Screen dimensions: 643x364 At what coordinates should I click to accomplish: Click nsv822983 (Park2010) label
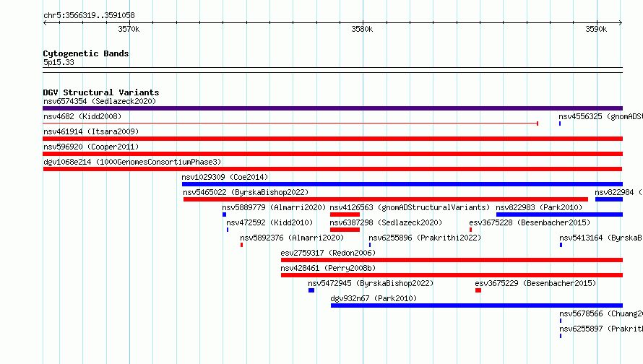click(x=539, y=207)
